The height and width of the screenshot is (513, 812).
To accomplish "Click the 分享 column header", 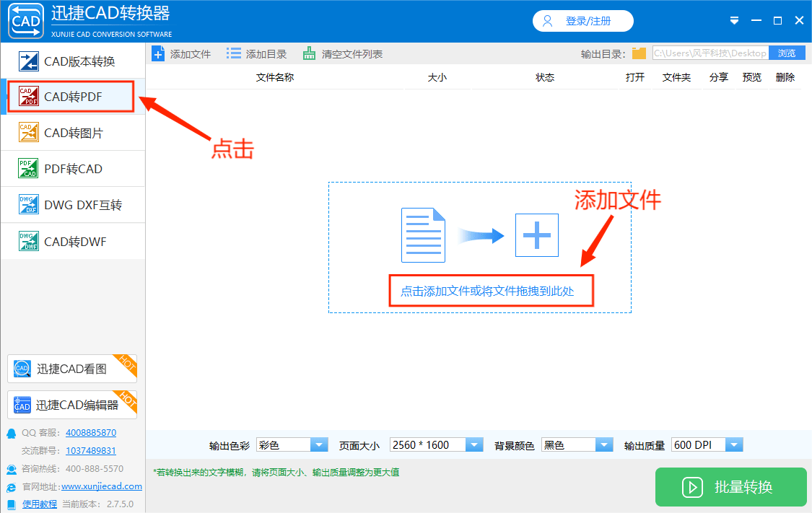I will (x=719, y=77).
